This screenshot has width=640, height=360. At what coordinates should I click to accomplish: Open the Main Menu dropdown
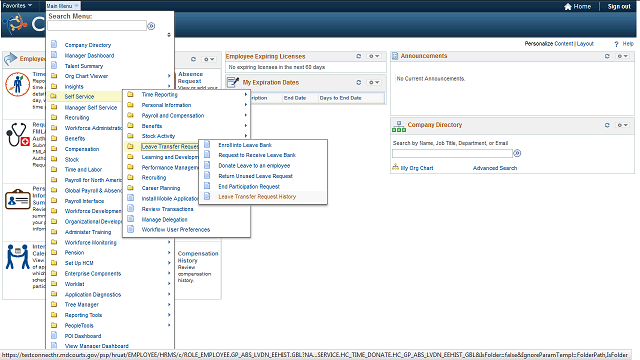pyautogui.click(x=62, y=6)
